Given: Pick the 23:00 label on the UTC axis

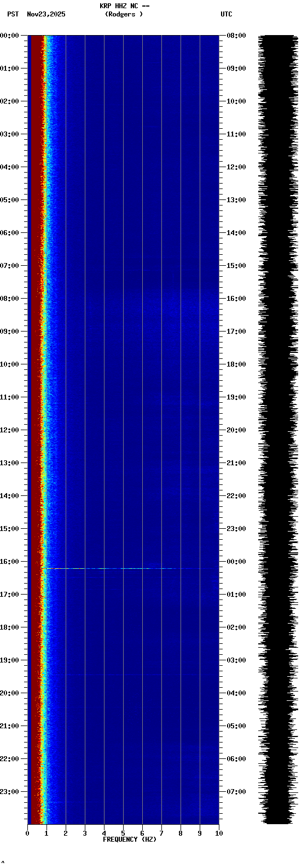Looking at the screenshot, I should pos(236,529).
